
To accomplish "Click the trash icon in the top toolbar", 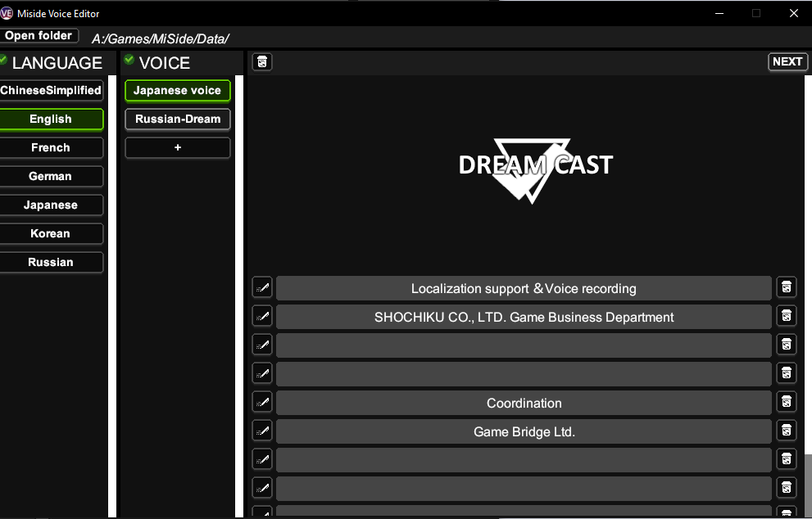I will click(x=262, y=62).
